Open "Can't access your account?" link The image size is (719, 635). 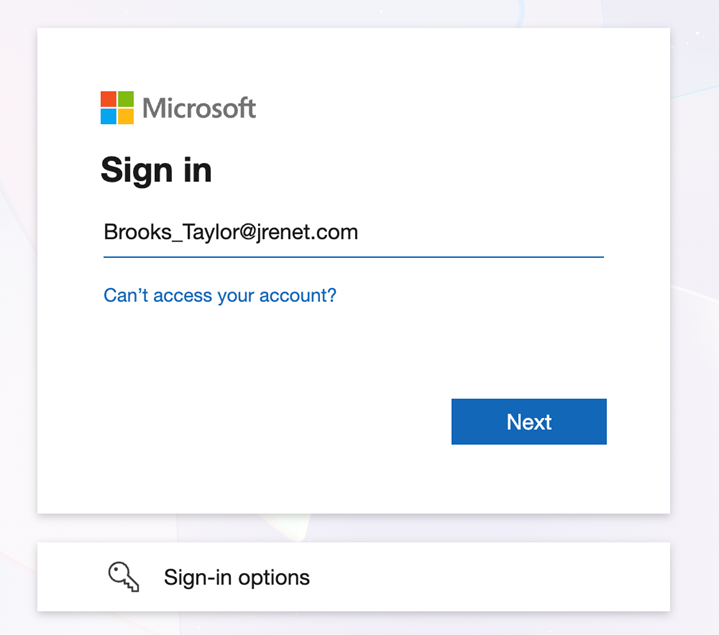pyautogui.click(x=220, y=296)
